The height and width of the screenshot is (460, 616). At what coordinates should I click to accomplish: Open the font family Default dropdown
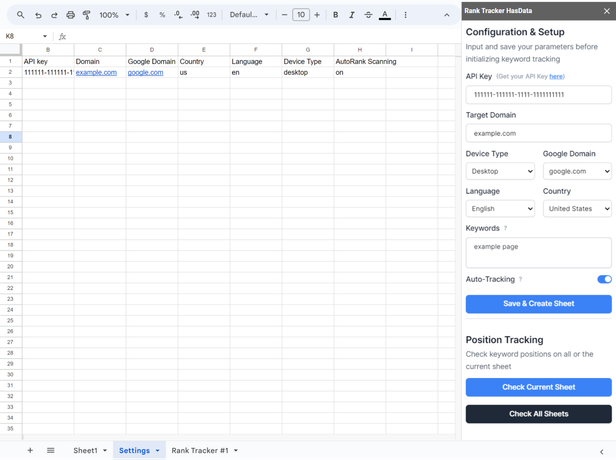pyautogui.click(x=249, y=15)
